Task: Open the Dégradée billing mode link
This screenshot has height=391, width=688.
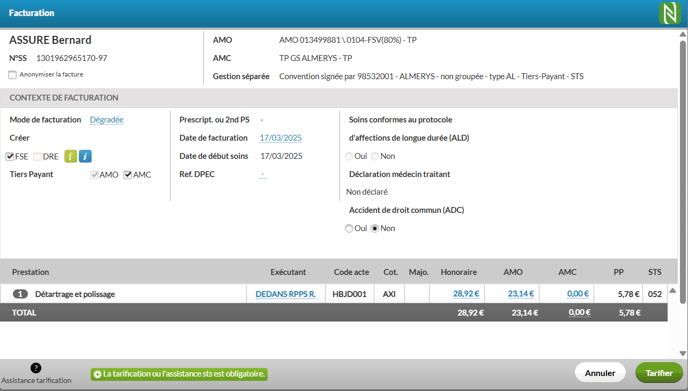Action: pyautogui.click(x=107, y=120)
